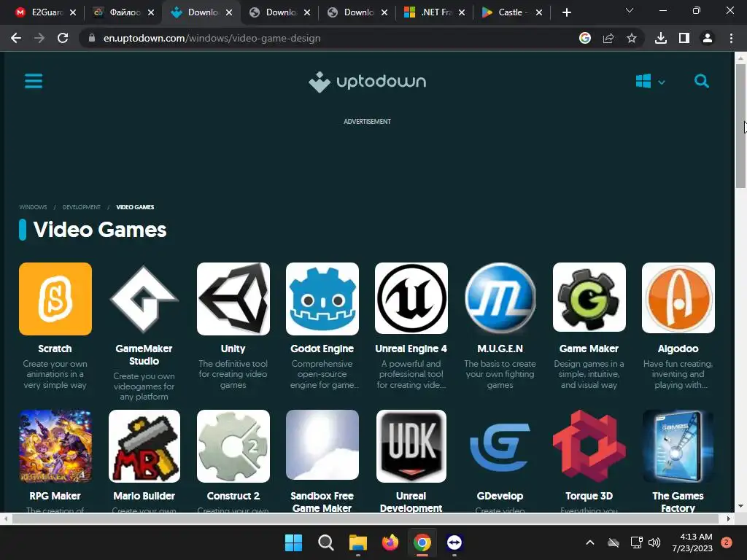The width and height of the screenshot is (747, 560).
Task: Open the Sandbox Free Game Maker thumbnail
Action: 322,445
